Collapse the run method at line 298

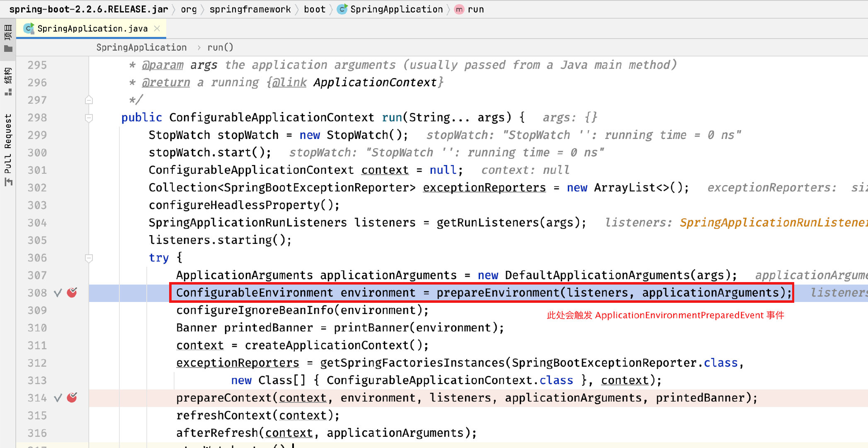coord(89,118)
